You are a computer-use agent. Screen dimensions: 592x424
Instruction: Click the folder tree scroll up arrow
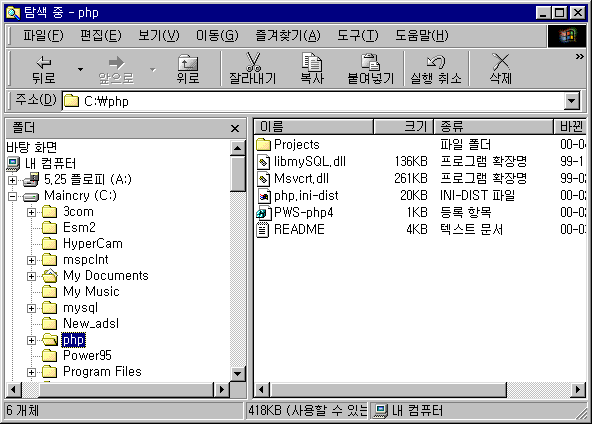[x=237, y=148]
